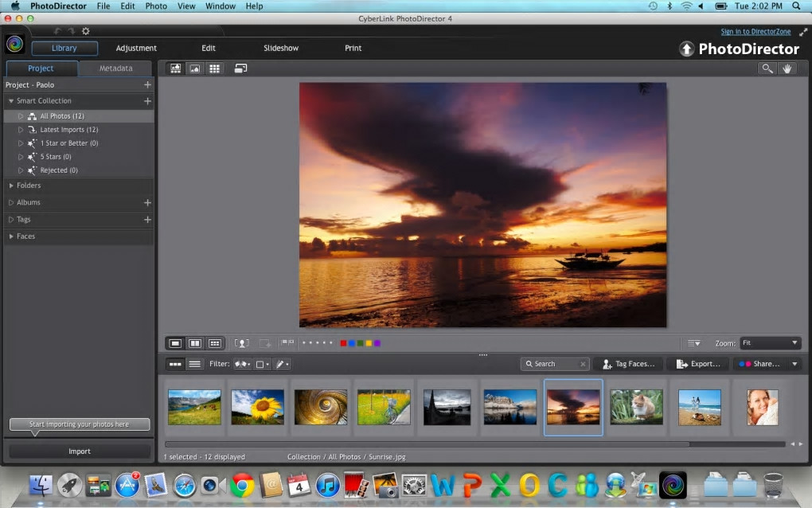
Task: Toggle compare two photos view mode
Action: [194, 343]
